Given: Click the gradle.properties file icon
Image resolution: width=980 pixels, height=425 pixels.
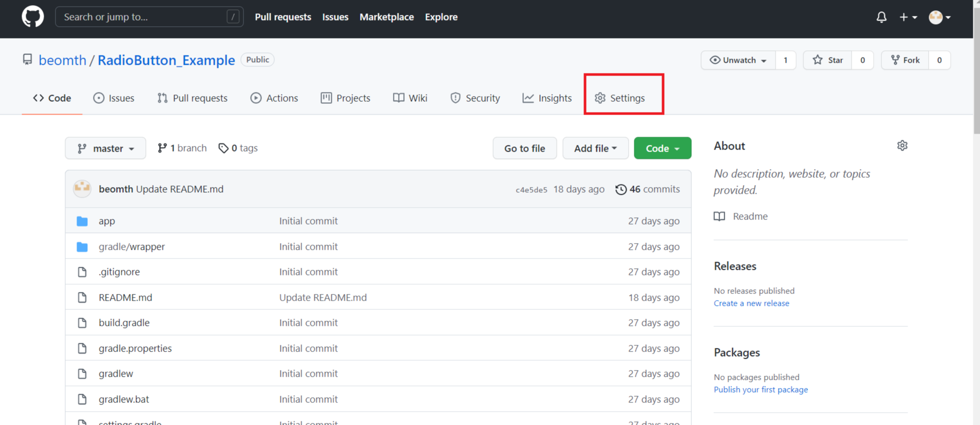Looking at the screenshot, I should (82, 348).
